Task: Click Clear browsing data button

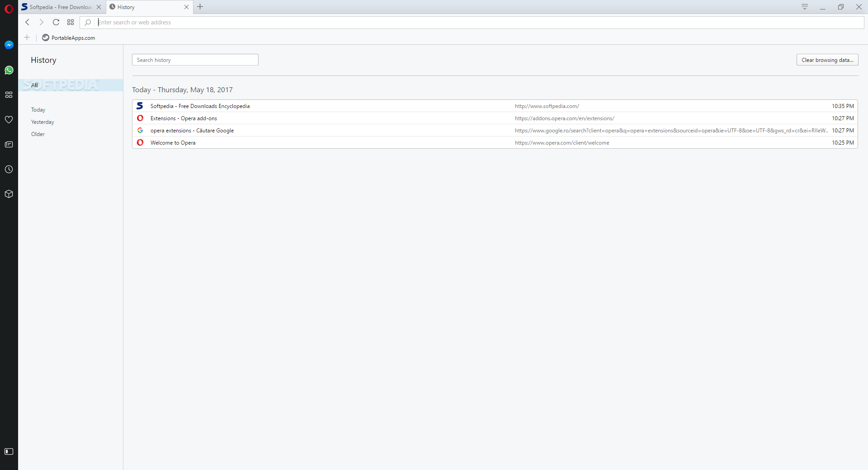Action: pos(827,60)
